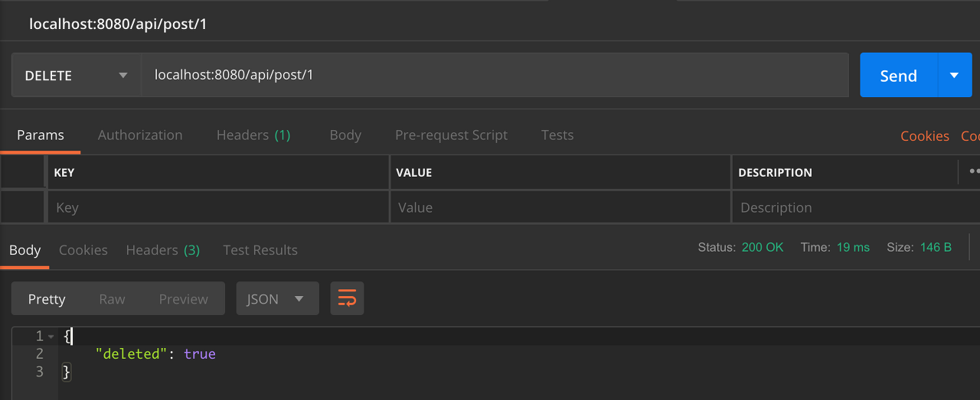Click the KEY column header
The height and width of the screenshot is (400, 980).
(64, 173)
